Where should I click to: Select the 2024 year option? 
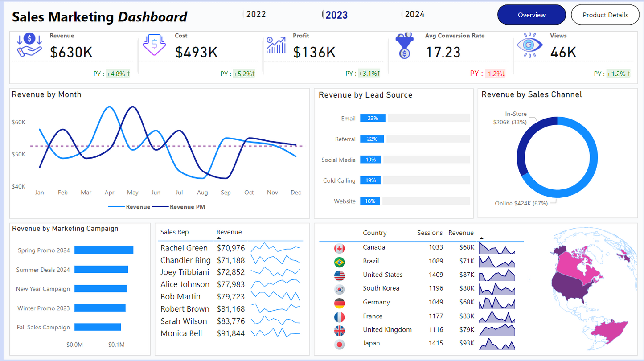(414, 14)
